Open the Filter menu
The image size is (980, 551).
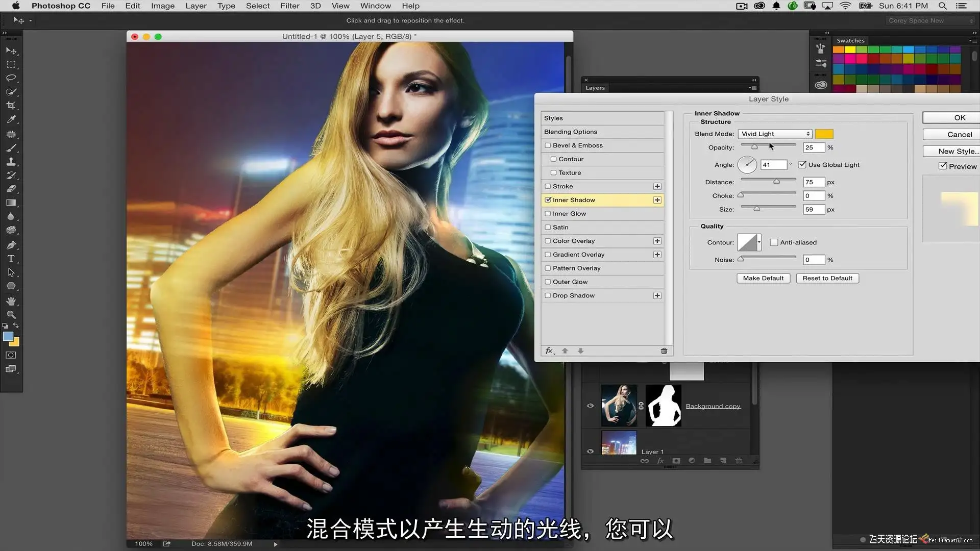pyautogui.click(x=289, y=6)
